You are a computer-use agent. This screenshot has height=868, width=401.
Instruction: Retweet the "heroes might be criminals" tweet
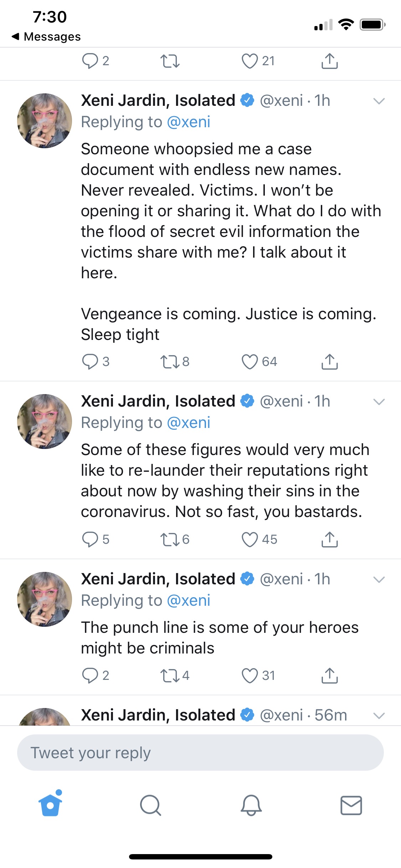169,676
